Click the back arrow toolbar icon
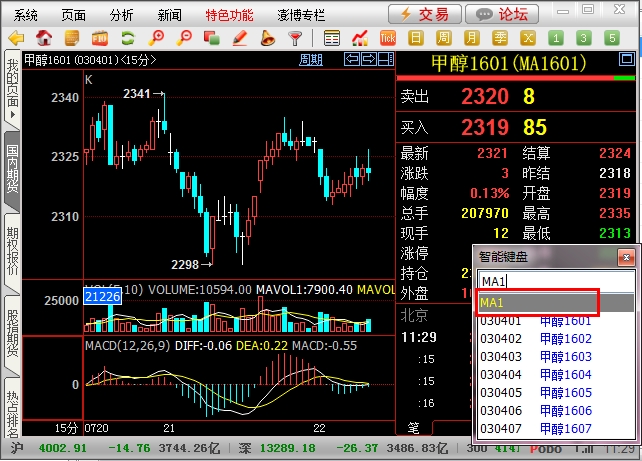 coord(16,38)
